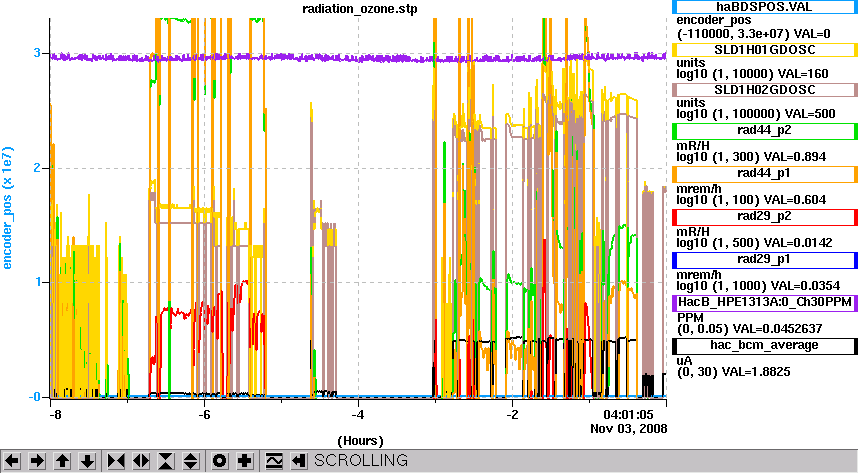Click the vertical zoom-in hourglass icon
This screenshot has height=473, width=858.
click(x=166, y=461)
